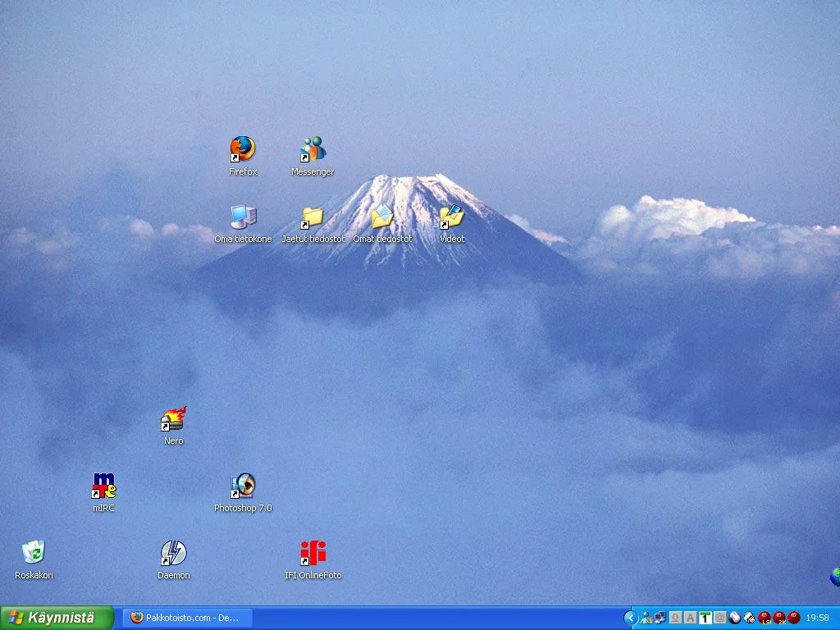Click the red LSI tray icon
Viewport: 840px width, 630px height.
click(x=765, y=618)
